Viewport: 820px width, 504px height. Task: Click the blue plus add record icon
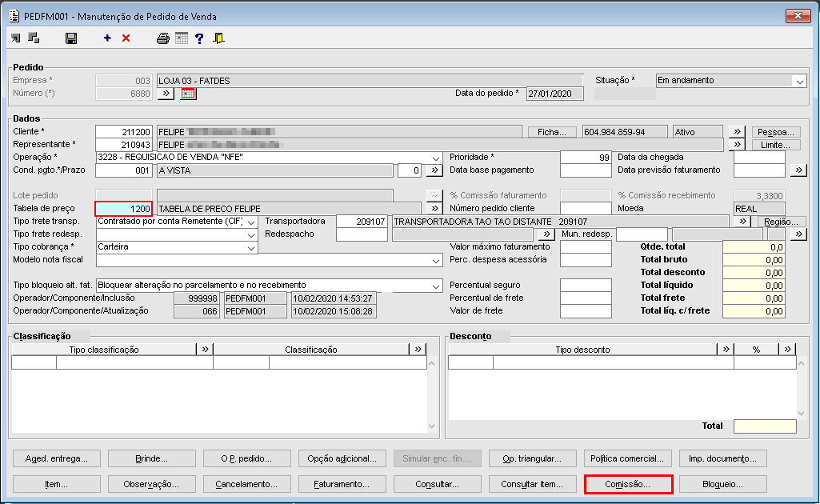(107, 38)
